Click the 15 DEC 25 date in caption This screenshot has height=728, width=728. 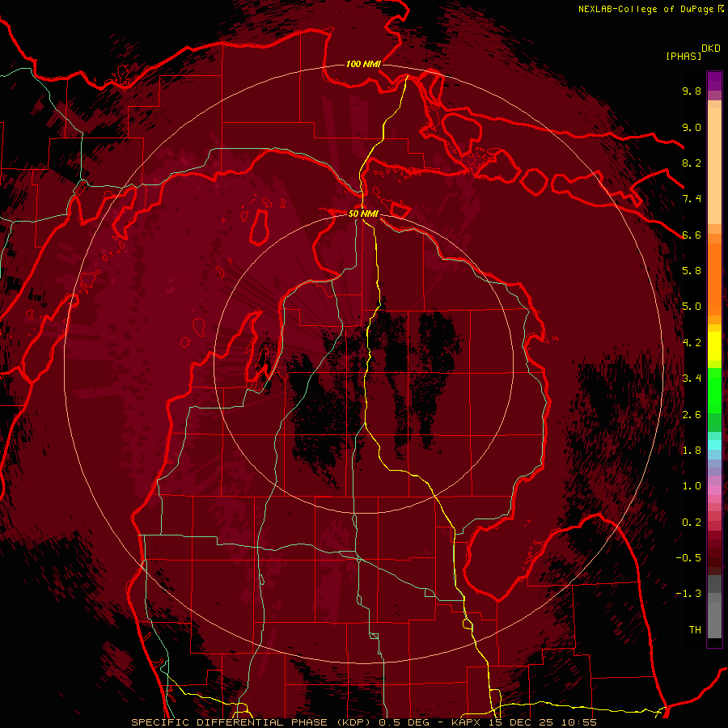pyautogui.click(x=521, y=722)
